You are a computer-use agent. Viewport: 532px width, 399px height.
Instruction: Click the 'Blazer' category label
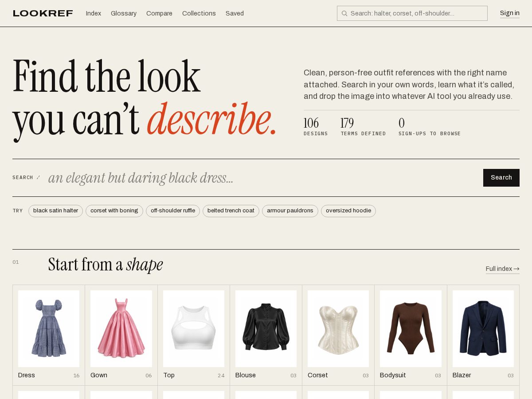point(462,376)
